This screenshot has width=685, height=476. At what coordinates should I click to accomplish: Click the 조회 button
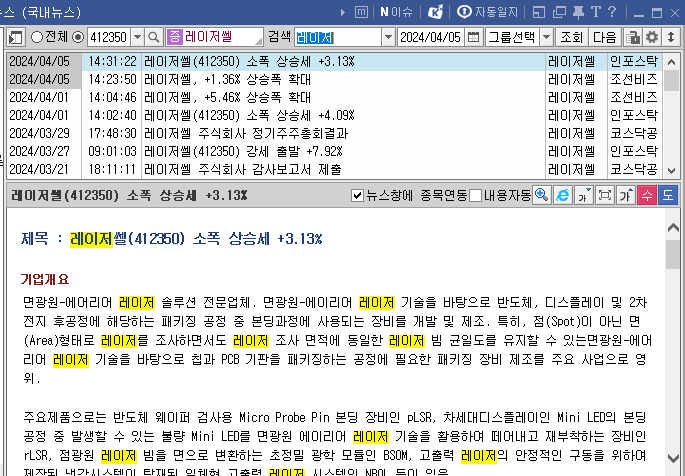(x=571, y=38)
